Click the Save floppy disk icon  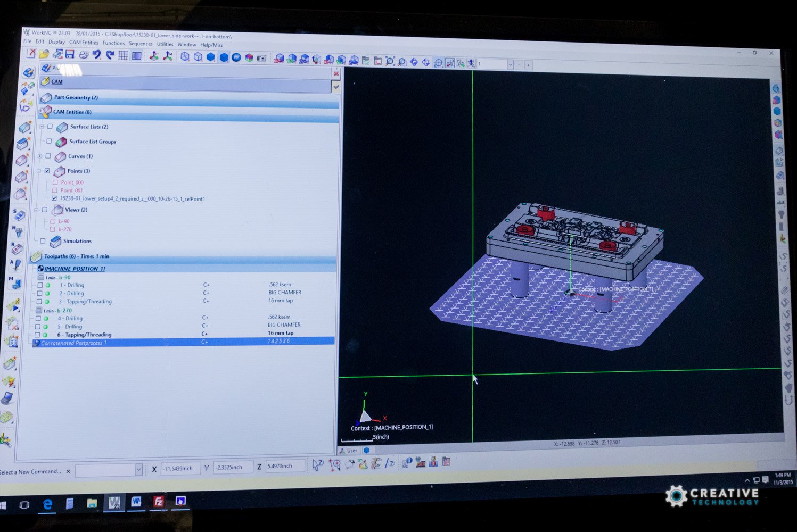click(x=70, y=54)
